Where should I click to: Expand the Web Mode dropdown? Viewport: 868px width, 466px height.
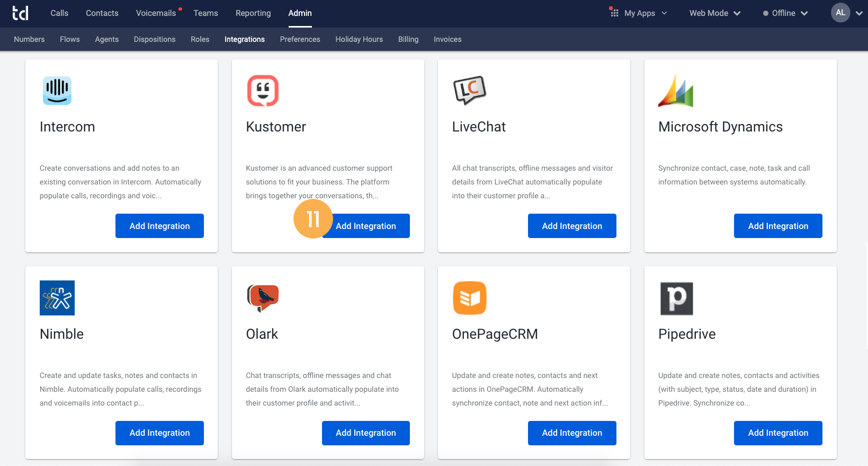714,13
